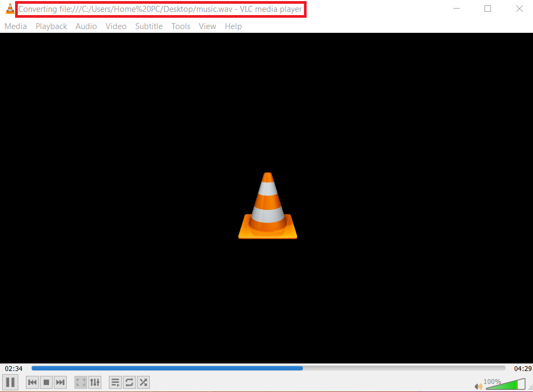Show extended settings and effects
533x392 pixels.
[95, 382]
